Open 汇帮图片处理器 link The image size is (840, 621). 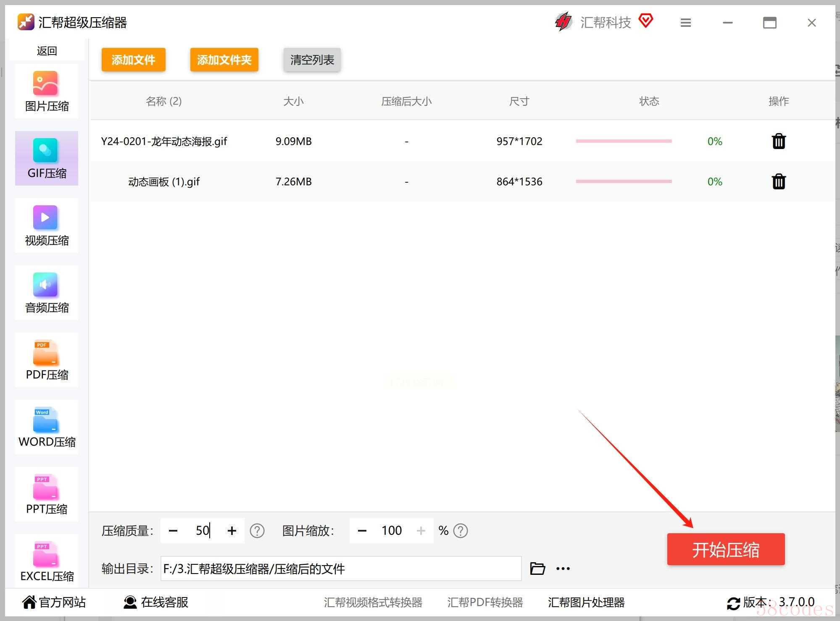[586, 603]
